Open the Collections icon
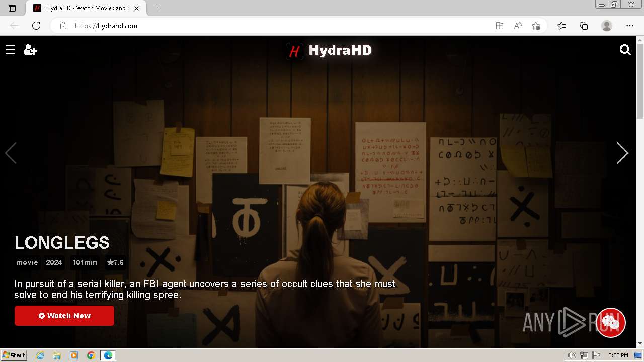Viewport: 644px width, 362px height. 584,26
